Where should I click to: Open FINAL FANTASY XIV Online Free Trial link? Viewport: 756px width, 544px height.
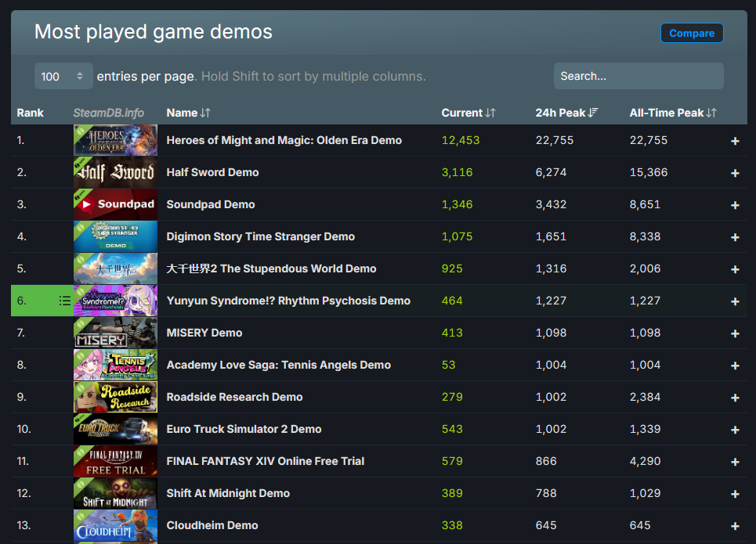[x=265, y=461]
